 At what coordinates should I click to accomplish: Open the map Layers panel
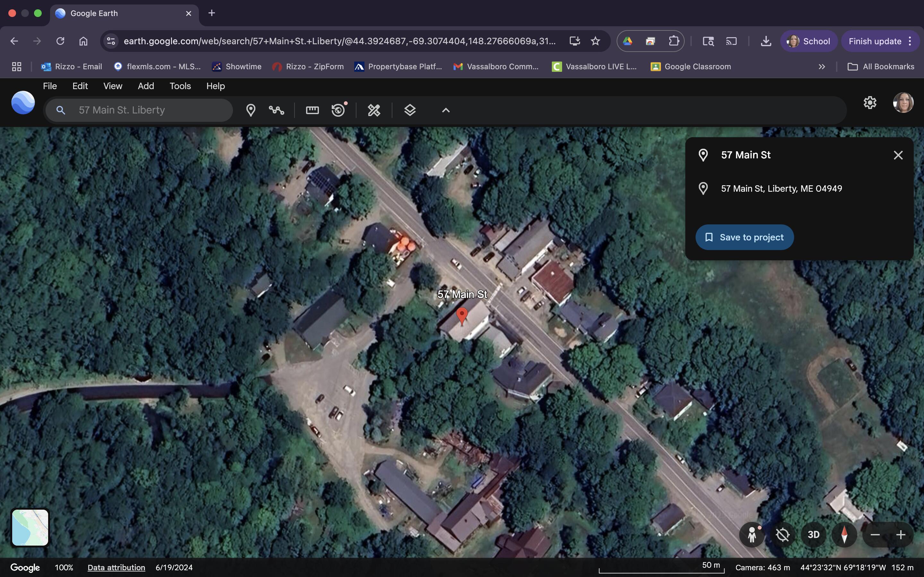tap(410, 110)
